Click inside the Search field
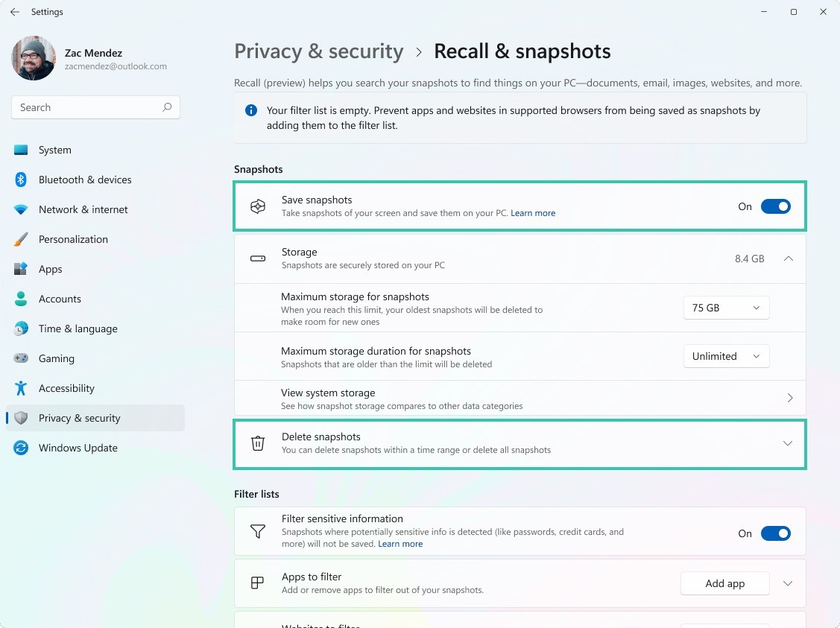 (x=95, y=107)
